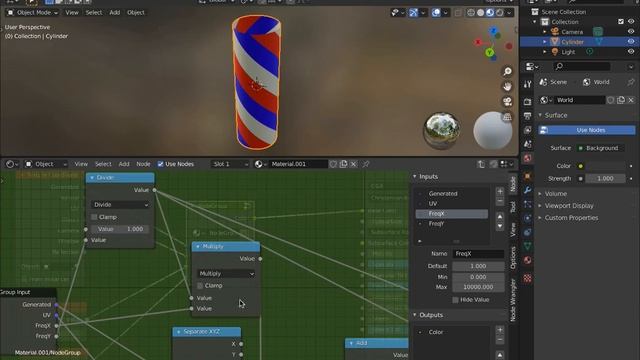Switch to the Options sidebar tab
This screenshot has width=640, height=360.
tap(513, 258)
